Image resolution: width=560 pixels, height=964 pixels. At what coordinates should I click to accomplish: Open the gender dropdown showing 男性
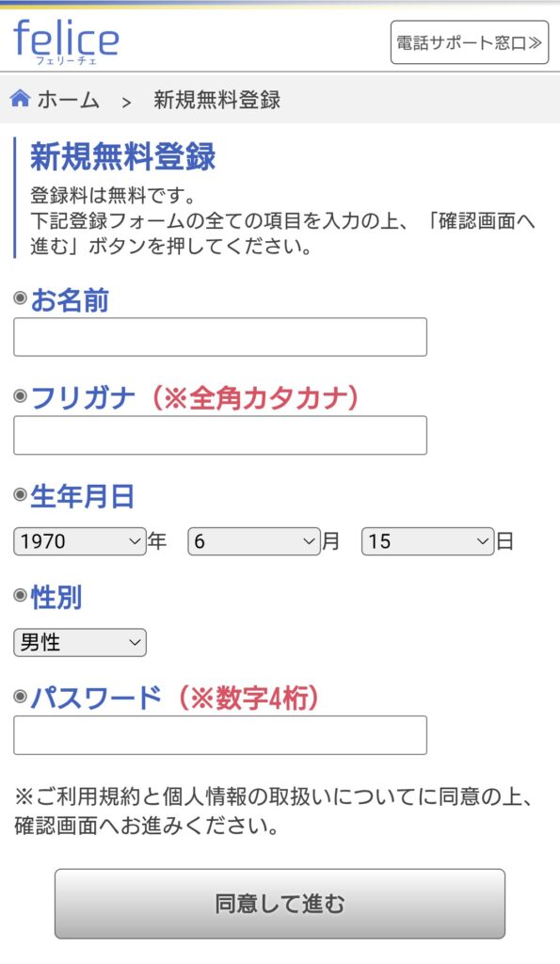coord(79,642)
